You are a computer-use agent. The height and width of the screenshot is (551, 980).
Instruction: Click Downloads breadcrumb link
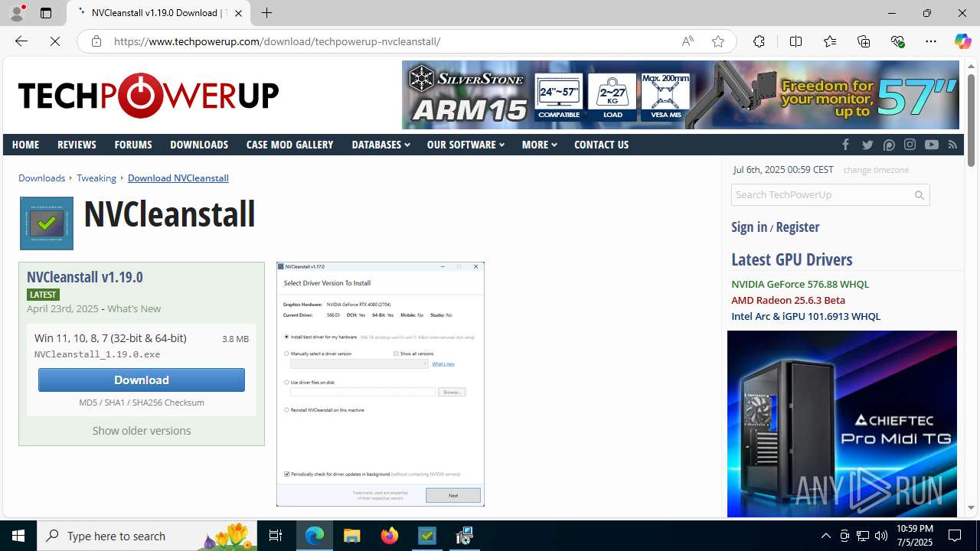pos(41,178)
